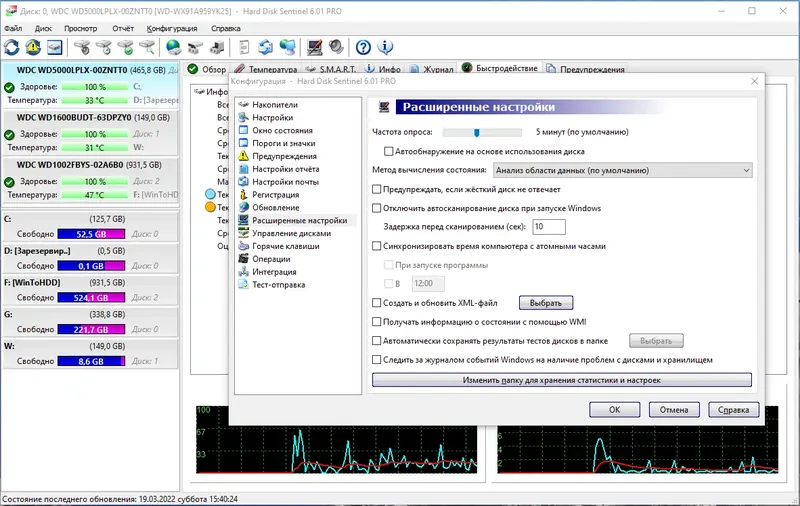Open Окно состояния settings page
Screen dimensions: 800x506
(282, 130)
